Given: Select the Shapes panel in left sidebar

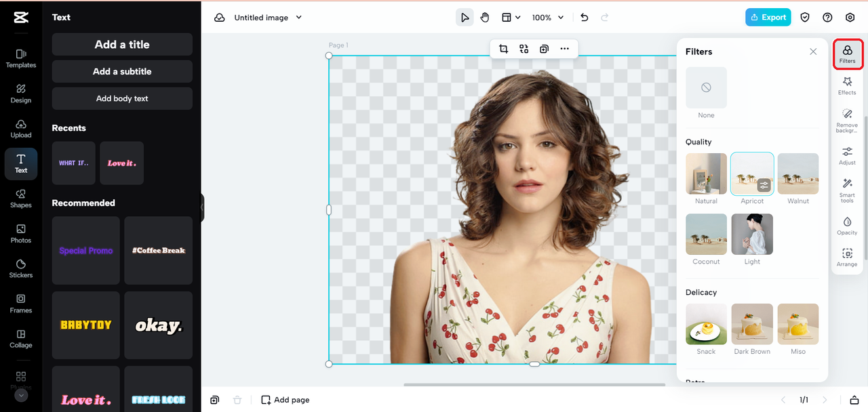Looking at the screenshot, I should 20,199.
